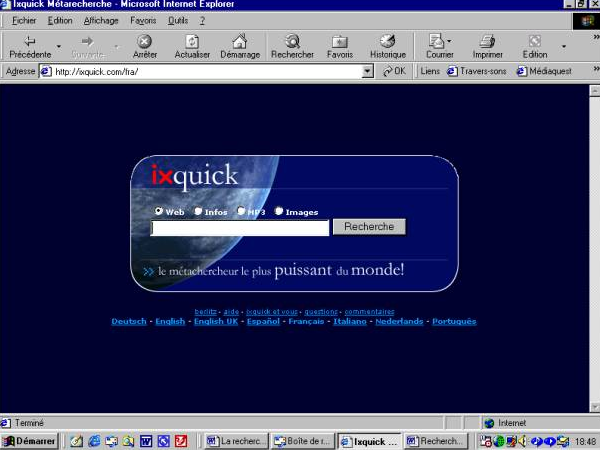Click the Démarrer start button
600x450 pixels.
tap(29, 441)
